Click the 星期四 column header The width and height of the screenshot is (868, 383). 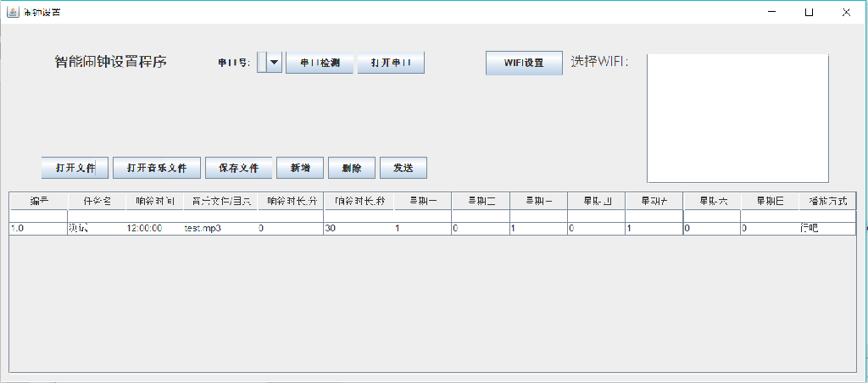[596, 201]
